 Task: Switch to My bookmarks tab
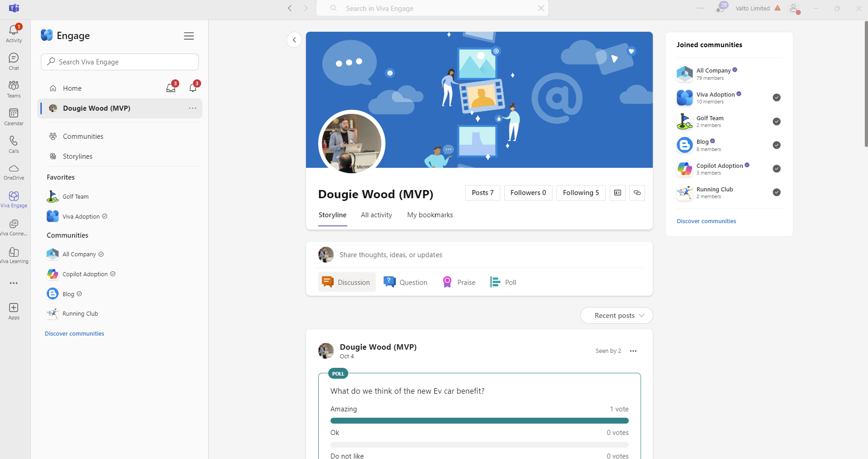click(x=430, y=215)
